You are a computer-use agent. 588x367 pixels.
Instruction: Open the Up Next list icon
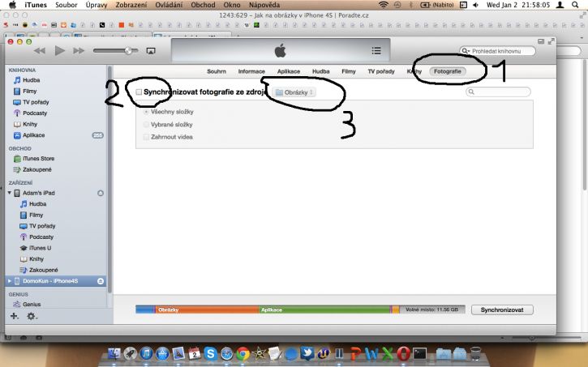click(x=376, y=50)
